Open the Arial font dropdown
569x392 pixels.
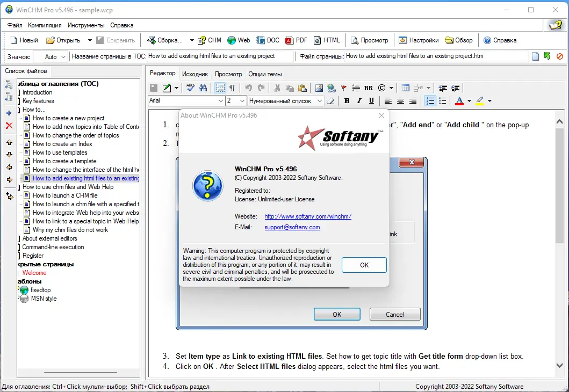[220, 101]
